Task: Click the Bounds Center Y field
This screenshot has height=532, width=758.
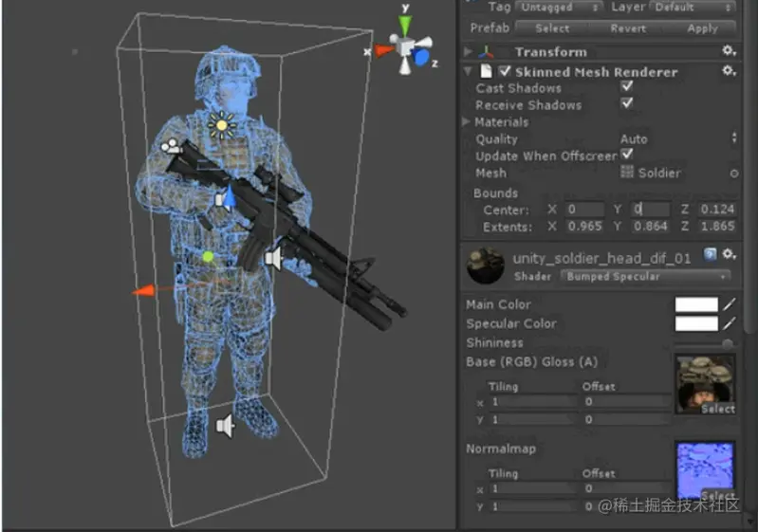Action: tap(650, 210)
